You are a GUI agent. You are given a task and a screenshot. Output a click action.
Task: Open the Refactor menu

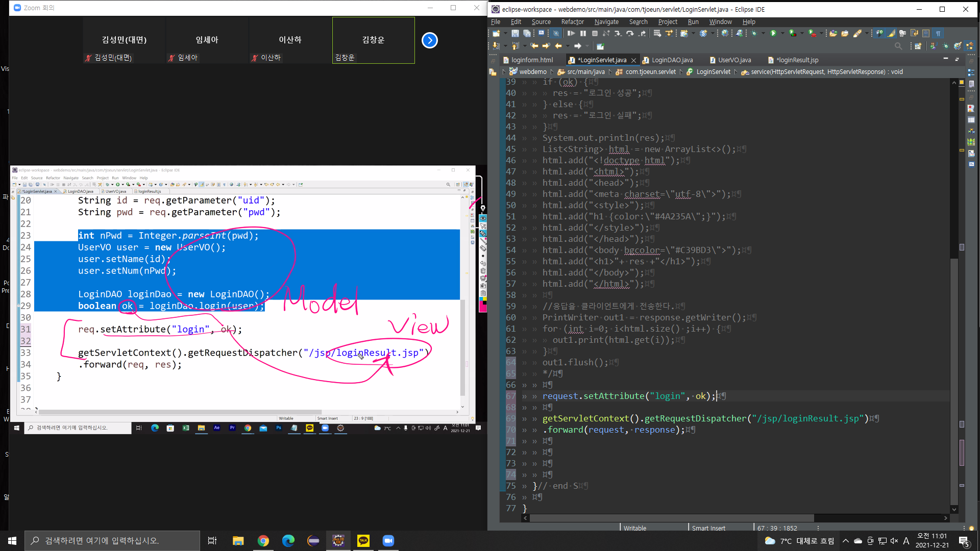pyautogui.click(x=572, y=22)
